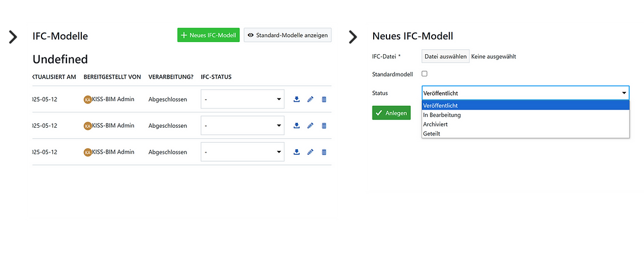Choose Archiviert from status list
Screen dimensions: 644x266
click(525, 124)
